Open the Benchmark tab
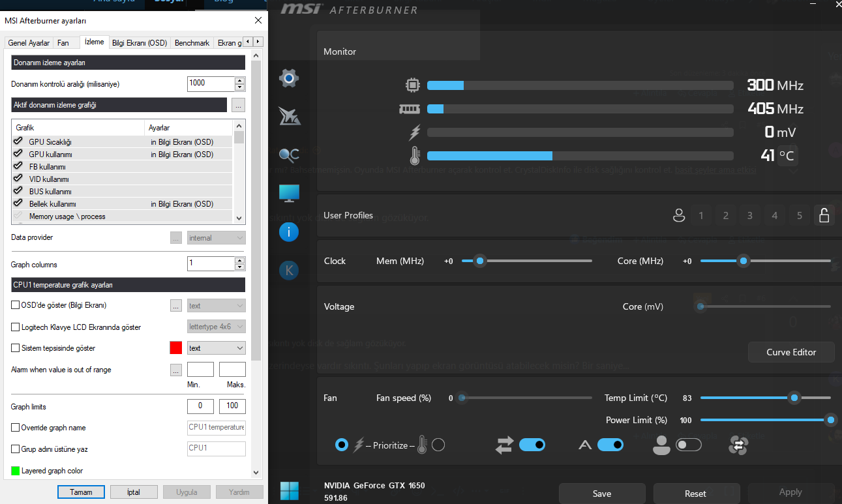842x504 pixels. tap(192, 43)
